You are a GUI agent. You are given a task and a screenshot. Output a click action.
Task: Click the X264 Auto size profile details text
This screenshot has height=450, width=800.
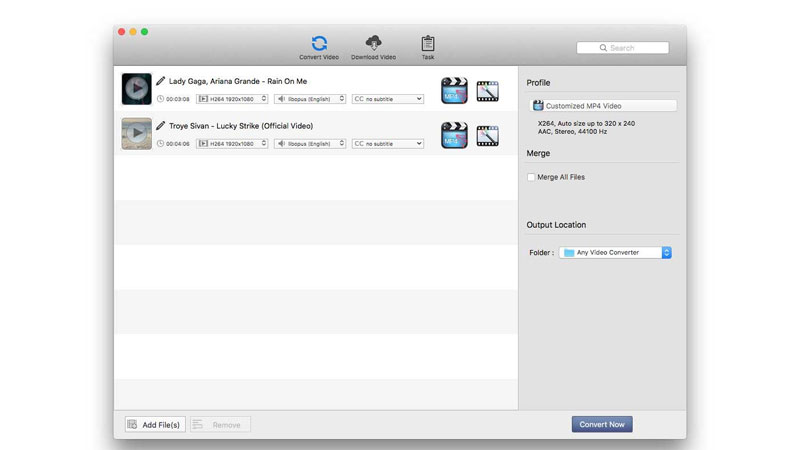click(586, 128)
